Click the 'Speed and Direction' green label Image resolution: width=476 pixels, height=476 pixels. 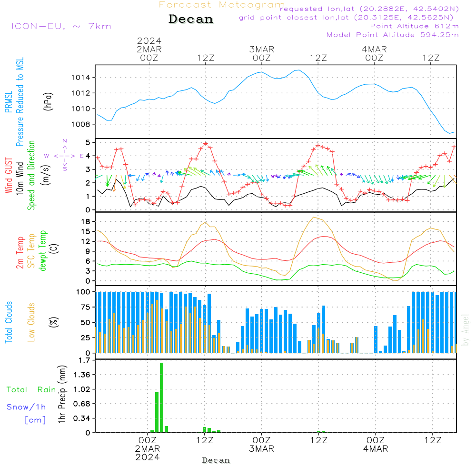coord(31,175)
